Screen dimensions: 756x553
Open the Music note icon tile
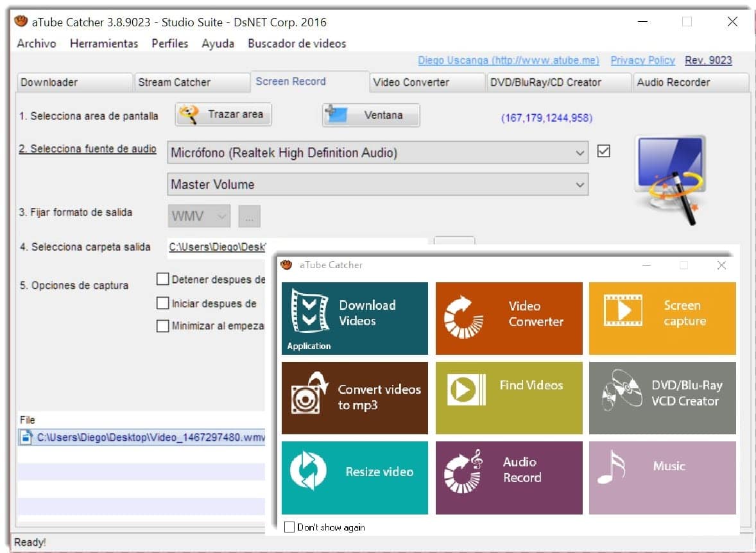611,466
